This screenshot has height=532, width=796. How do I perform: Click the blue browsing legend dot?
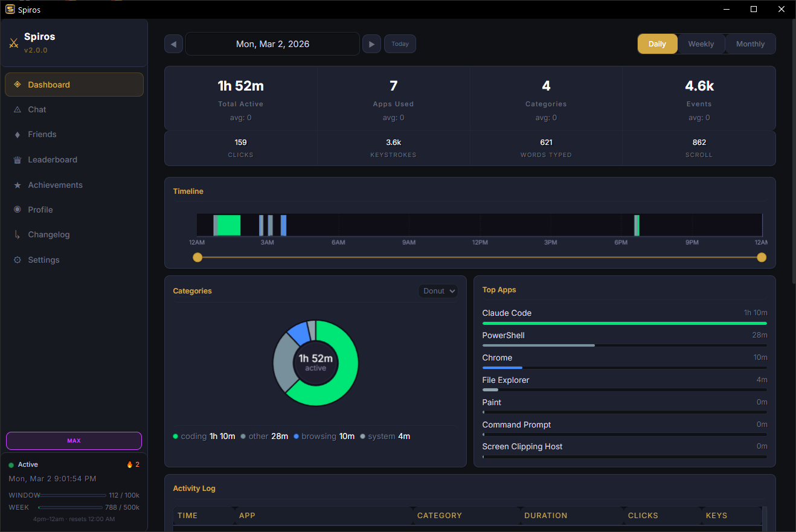tap(296, 436)
